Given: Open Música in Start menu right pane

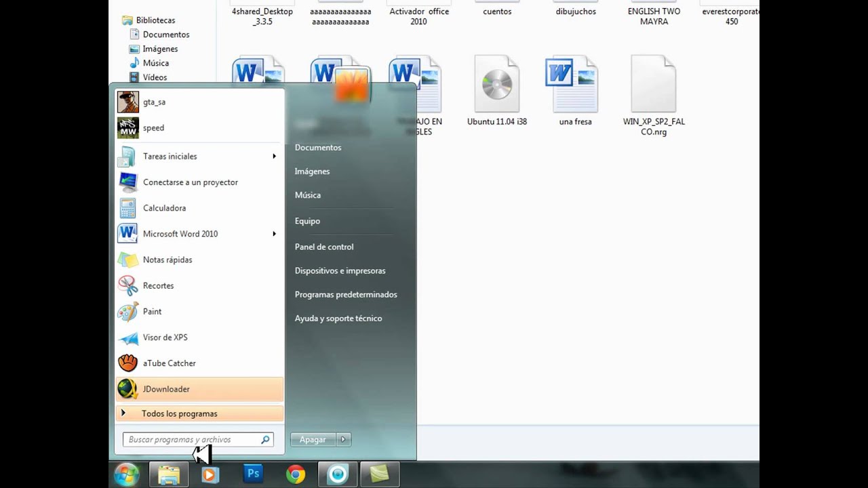Looking at the screenshot, I should click(x=308, y=195).
